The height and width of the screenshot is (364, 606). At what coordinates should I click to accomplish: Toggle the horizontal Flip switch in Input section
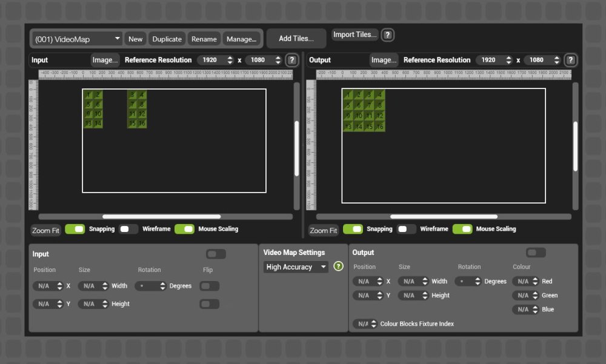(x=209, y=285)
